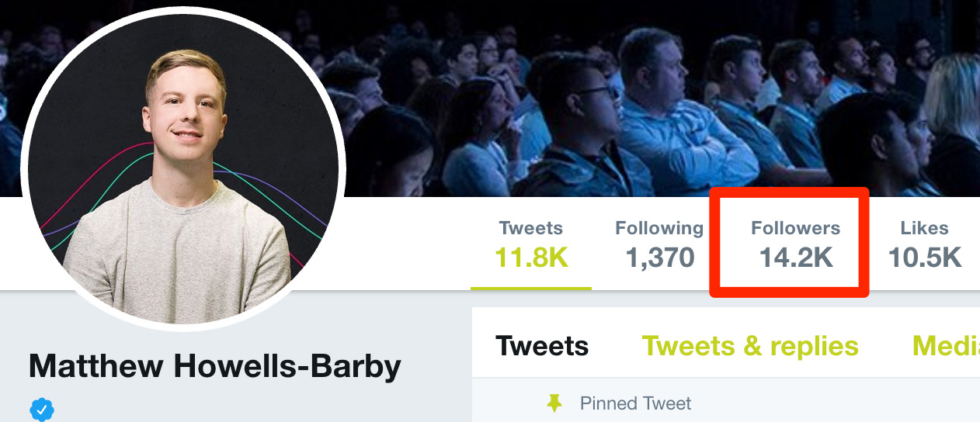
Task: Click the blue verified badge icon
Action: click(x=42, y=409)
